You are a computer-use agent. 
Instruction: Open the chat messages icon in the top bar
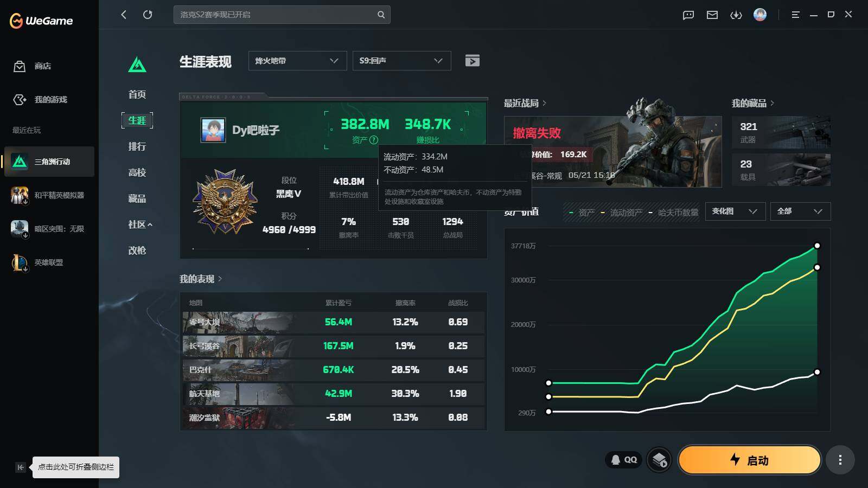point(688,15)
